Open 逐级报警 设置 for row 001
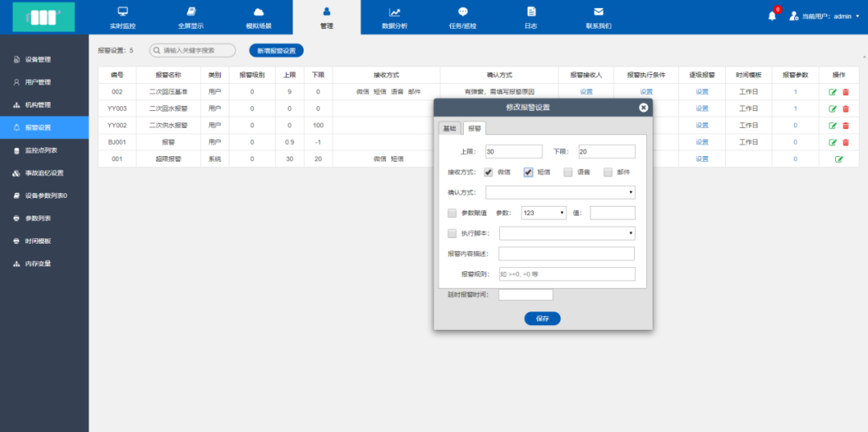Image resolution: width=868 pixels, height=432 pixels. coord(702,159)
